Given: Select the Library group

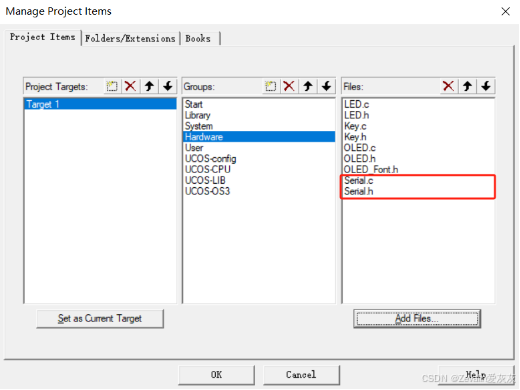Looking at the screenshot, I should pos(259,115).
